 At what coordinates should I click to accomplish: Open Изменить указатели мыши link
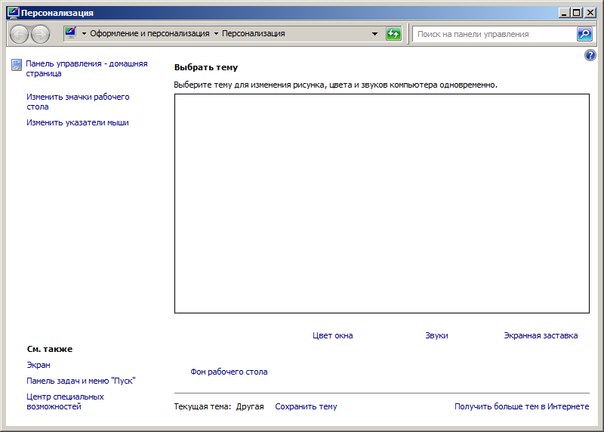[77, 123]
